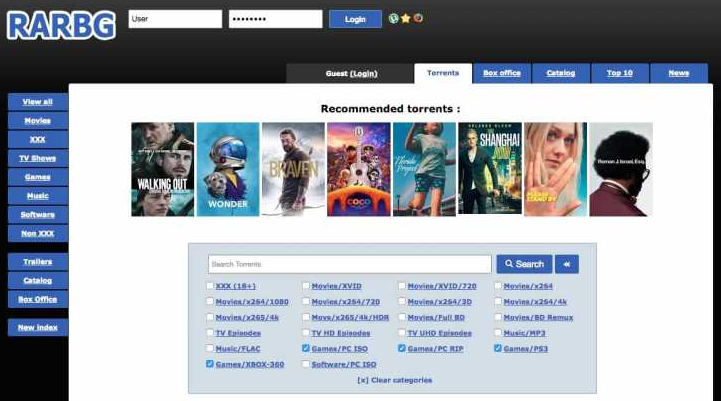
Task: Check the Movies/x264/3D checkbox
Action: click(x=402, y=302)
